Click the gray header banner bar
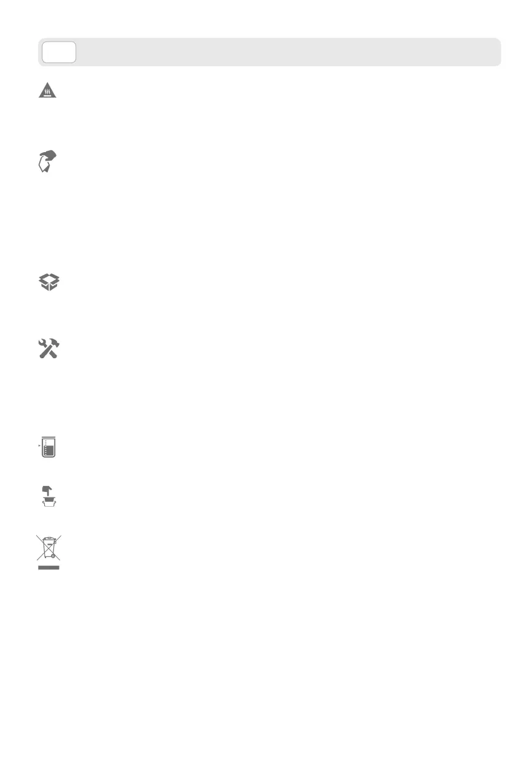This screenshot has height=765, width=532. (269, 52)
